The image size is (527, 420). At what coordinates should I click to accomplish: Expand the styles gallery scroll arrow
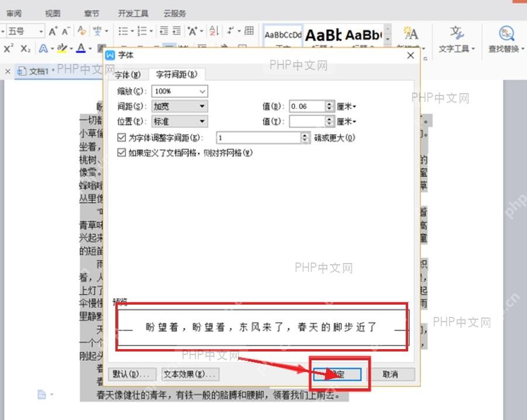[388, 39]
